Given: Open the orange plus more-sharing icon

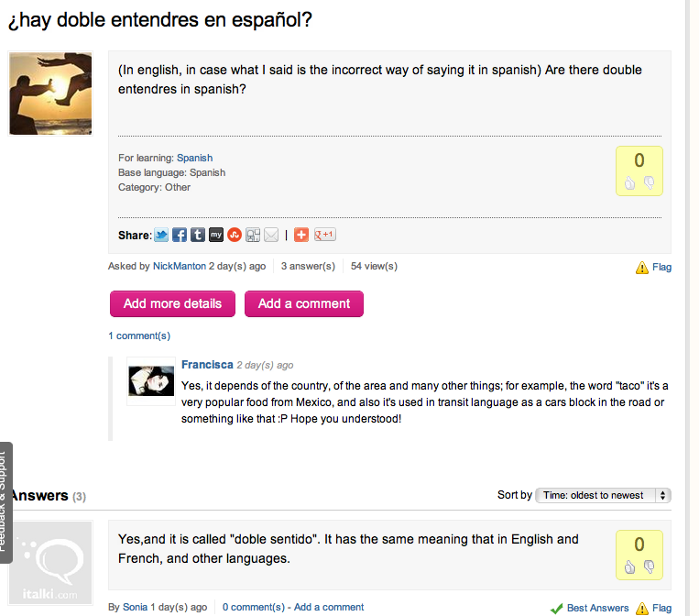Looking at the screenshot, I should pos(301,235).
